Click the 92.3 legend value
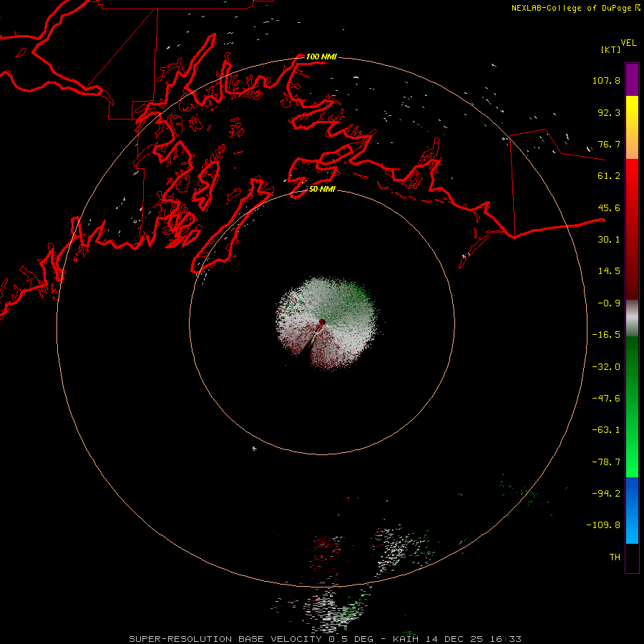 point(609,112)
